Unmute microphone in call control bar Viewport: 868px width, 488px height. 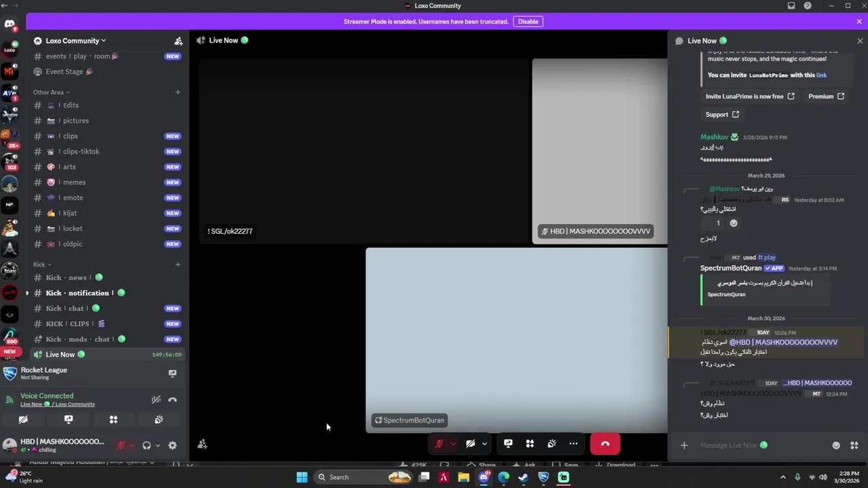(x=439, y=444)
